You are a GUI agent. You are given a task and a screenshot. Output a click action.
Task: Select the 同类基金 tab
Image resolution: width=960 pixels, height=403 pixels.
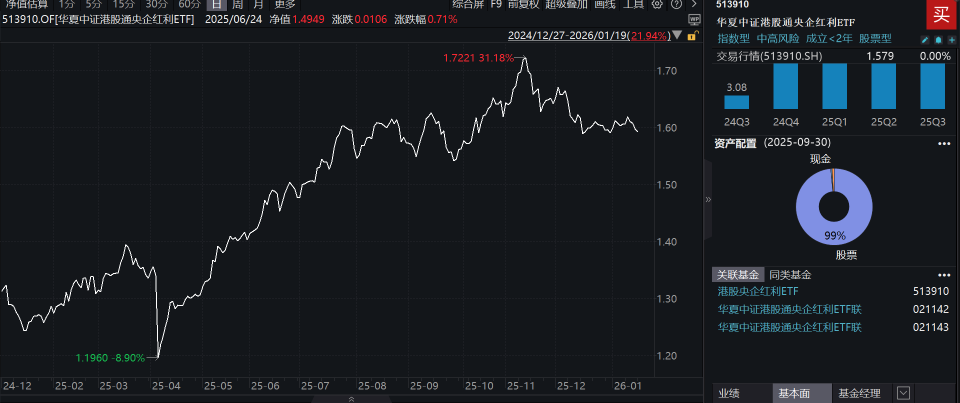(790, 275)
